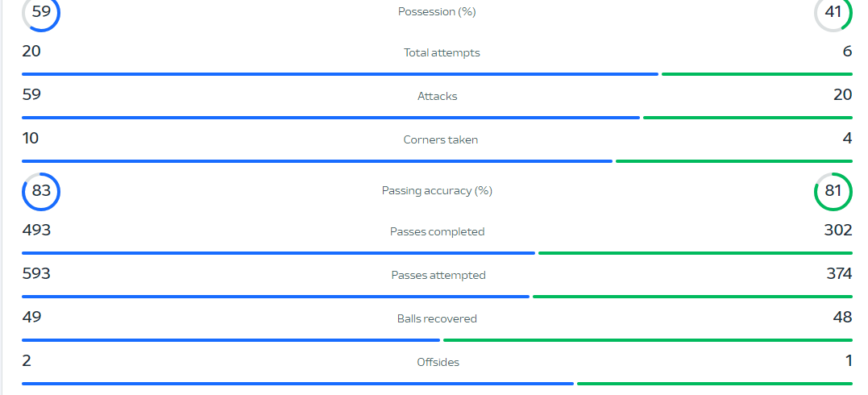Click the Passes attempted label

(438, 276)
